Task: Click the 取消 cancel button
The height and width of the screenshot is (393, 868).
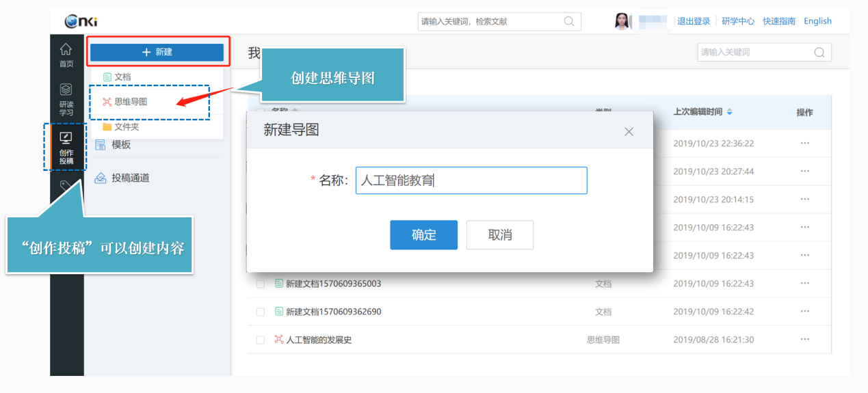Action: click(x=500, y=235)
